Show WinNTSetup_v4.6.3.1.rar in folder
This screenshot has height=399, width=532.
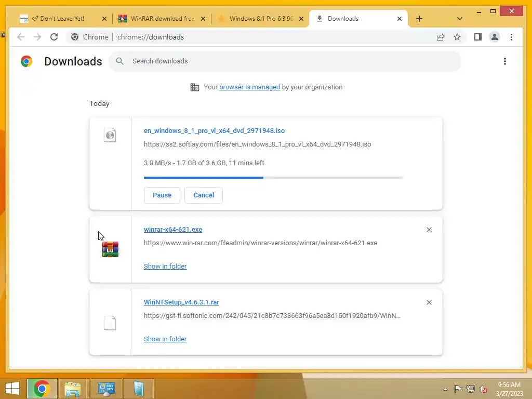coord(165,339)
